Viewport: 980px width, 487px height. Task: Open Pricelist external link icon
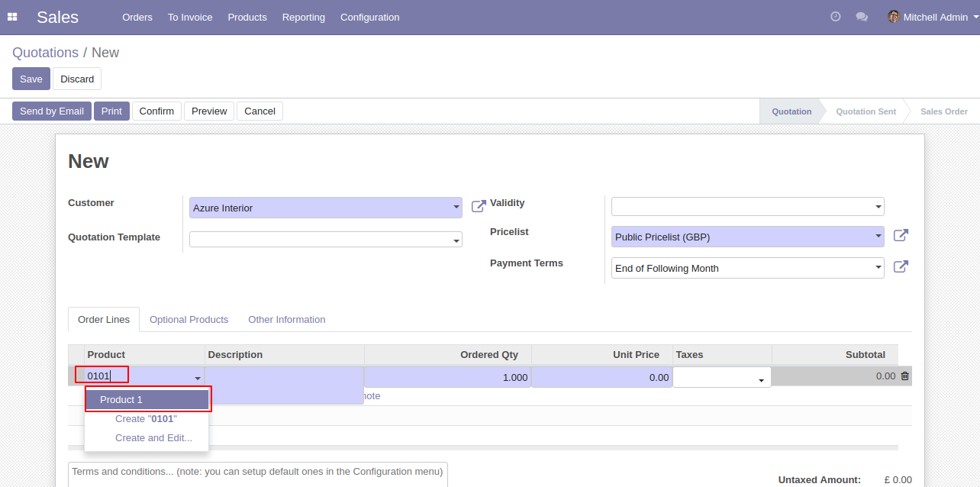coord(901,236)
